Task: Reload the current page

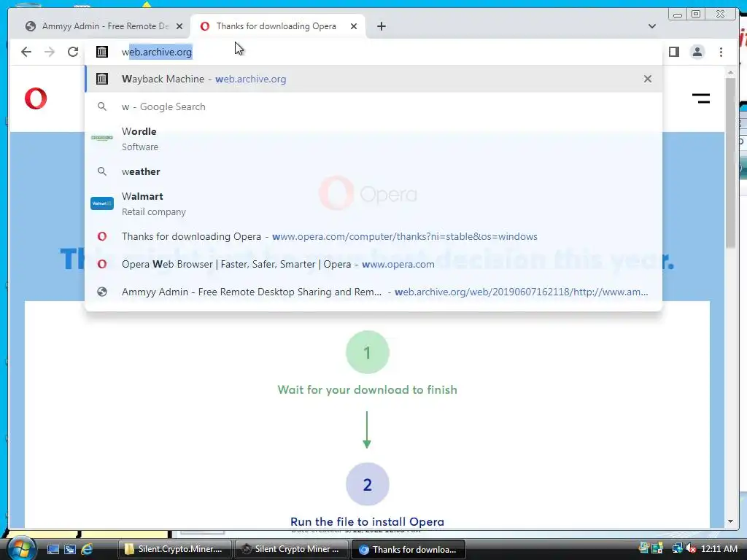Action: coord(73,52)
